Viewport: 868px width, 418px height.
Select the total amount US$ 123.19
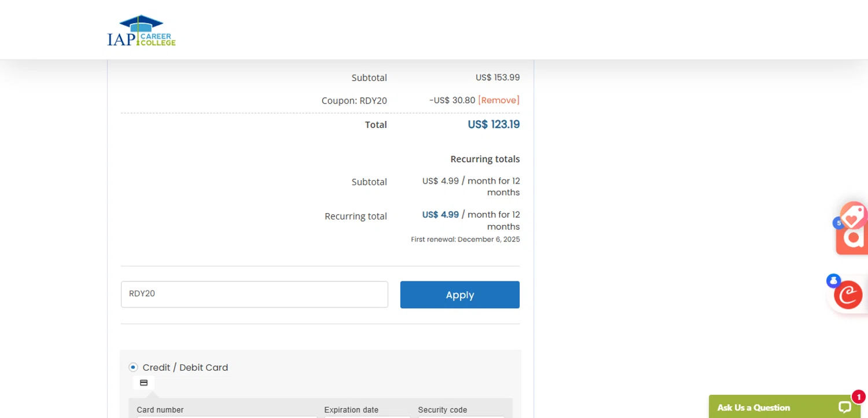494,124
